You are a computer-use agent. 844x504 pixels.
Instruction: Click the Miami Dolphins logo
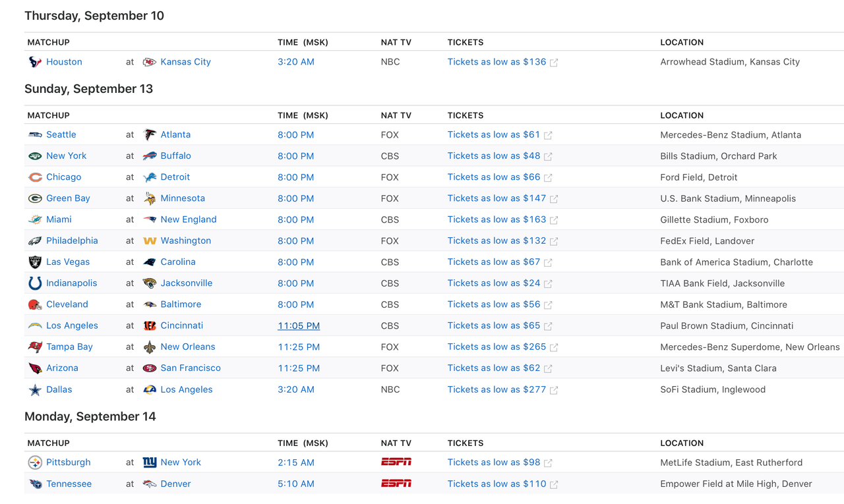(35, 219)
